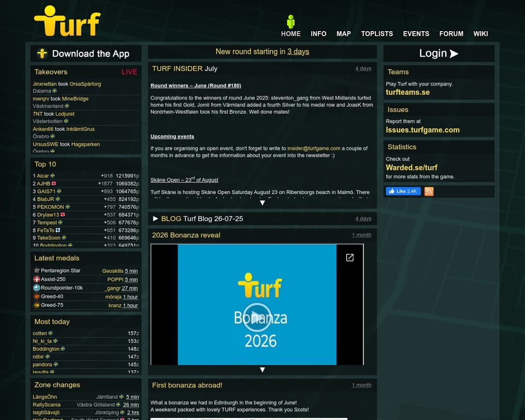525x420 pixels.
Task: Click the green Turf avatar above HOME
Action: pos(290,21)
